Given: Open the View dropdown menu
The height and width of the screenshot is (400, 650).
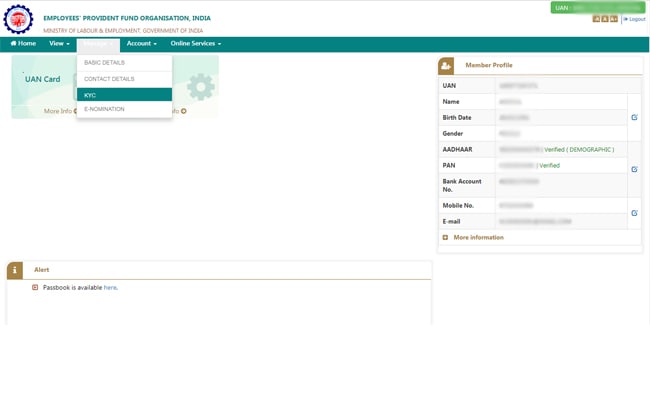Looking at the screenshot, I should 59,44.
